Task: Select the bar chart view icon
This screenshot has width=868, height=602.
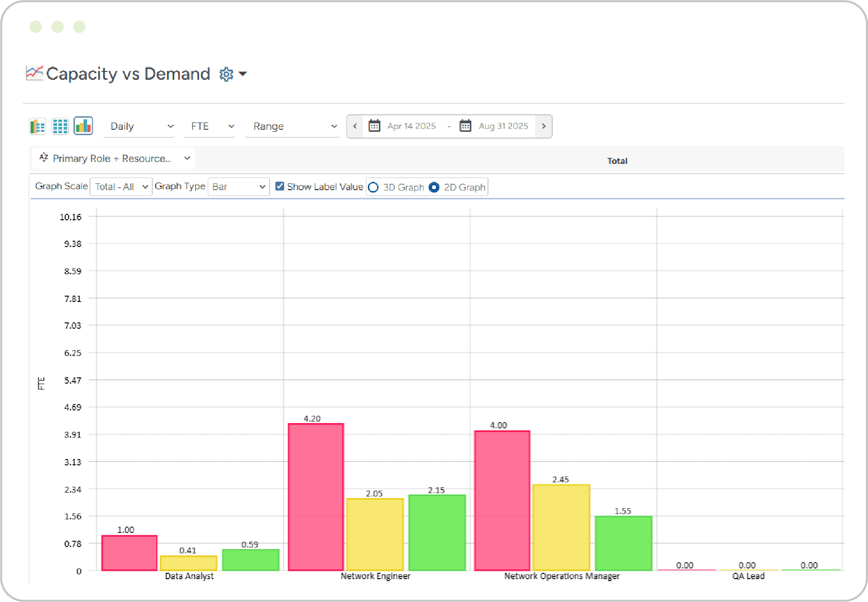Action: 83,126
